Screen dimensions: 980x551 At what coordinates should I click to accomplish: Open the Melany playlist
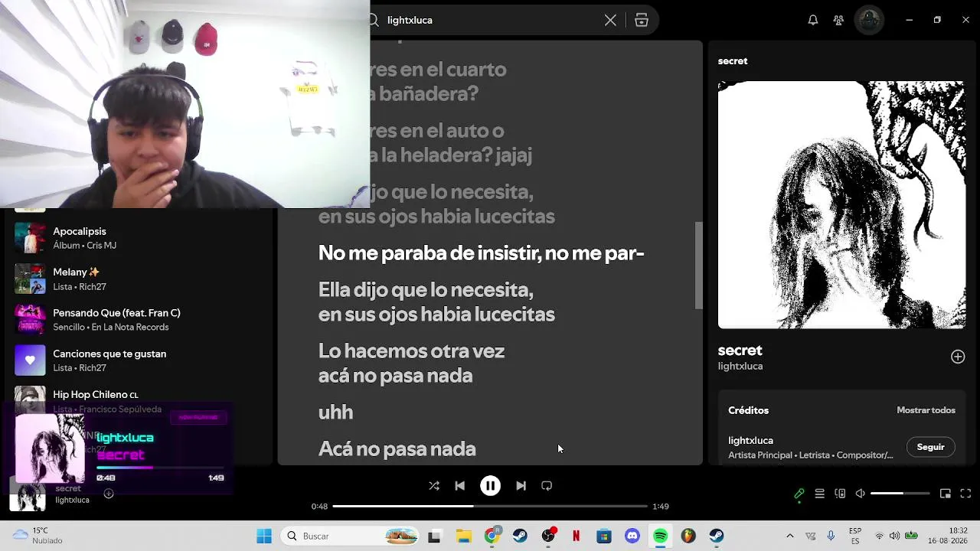(x=138, y=279)
